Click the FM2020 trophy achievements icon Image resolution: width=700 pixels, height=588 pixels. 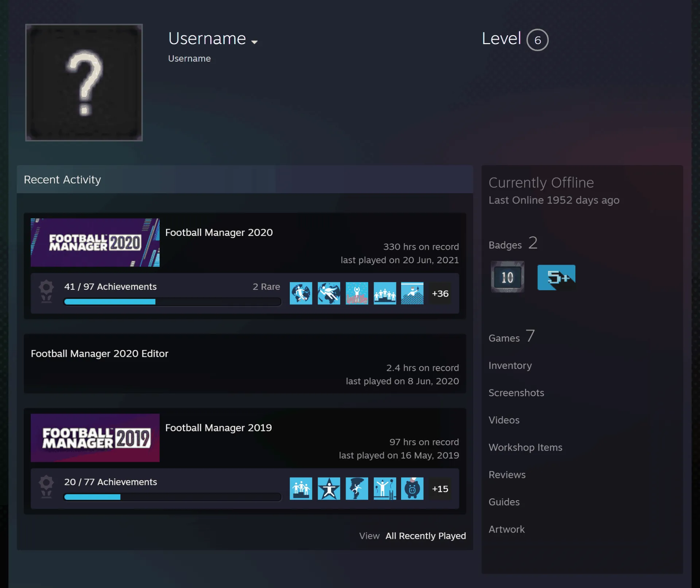click(46, 291)
